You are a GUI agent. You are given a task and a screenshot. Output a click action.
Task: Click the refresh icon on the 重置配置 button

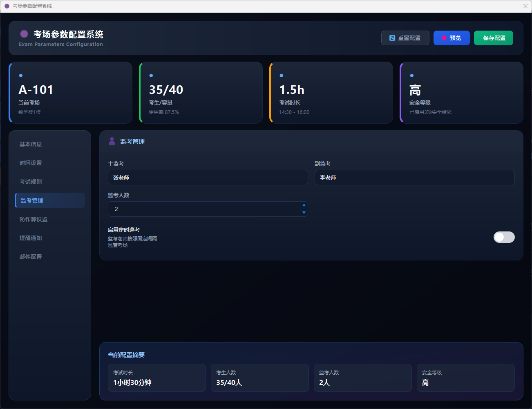[x=392, y=38]
